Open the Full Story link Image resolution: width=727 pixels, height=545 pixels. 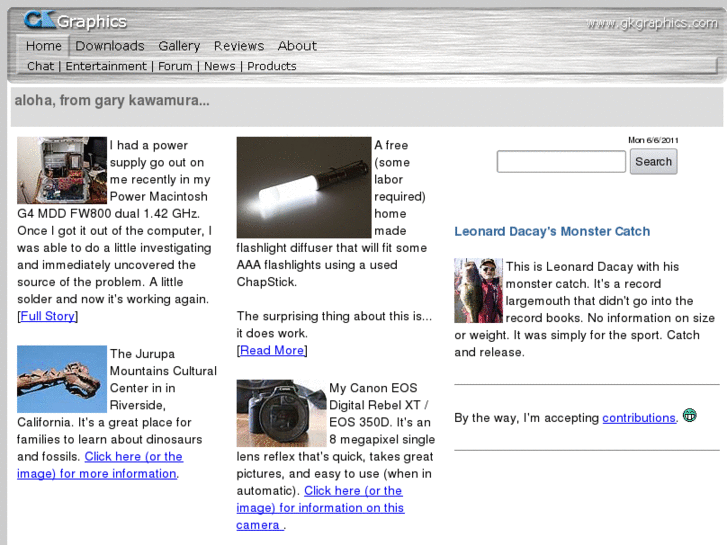(48, 316)
